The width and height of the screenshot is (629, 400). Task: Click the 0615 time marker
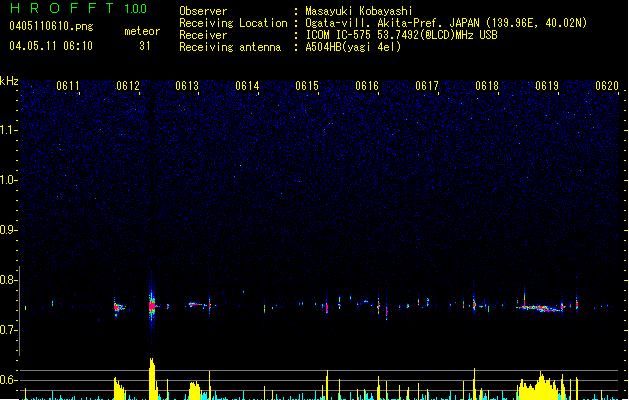click(307, 86)
